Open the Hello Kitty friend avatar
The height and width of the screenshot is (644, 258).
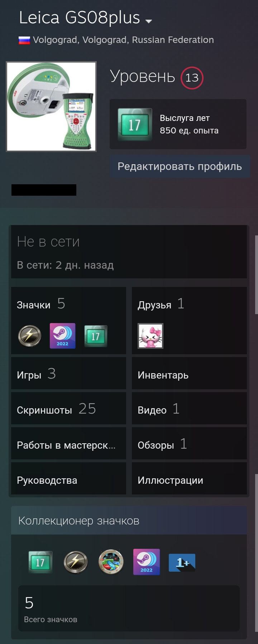(150, 336)
